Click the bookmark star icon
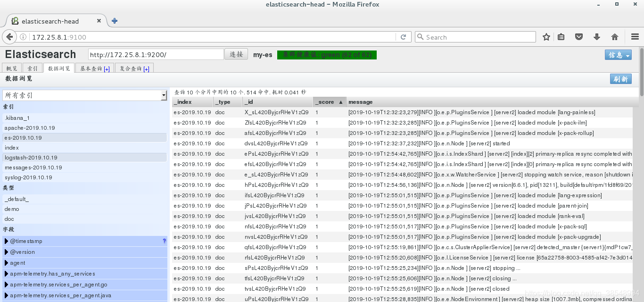The image size is (644, 302). (x=546, y=37)
